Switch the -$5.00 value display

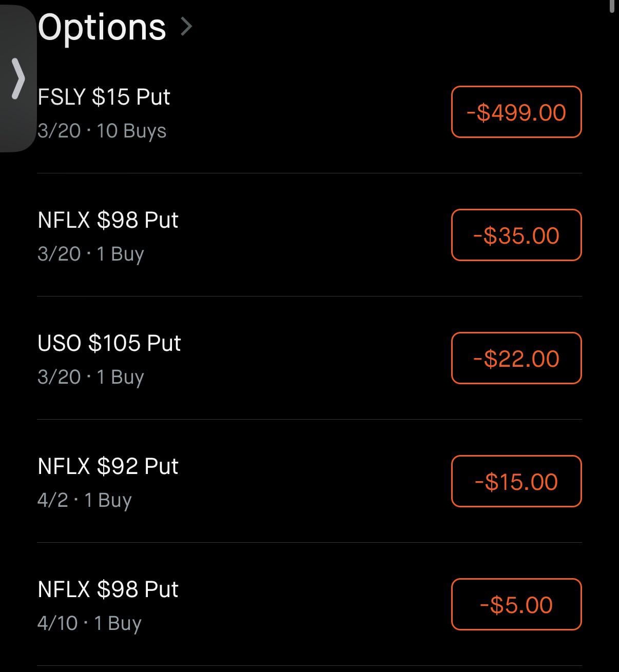point(516,605)
